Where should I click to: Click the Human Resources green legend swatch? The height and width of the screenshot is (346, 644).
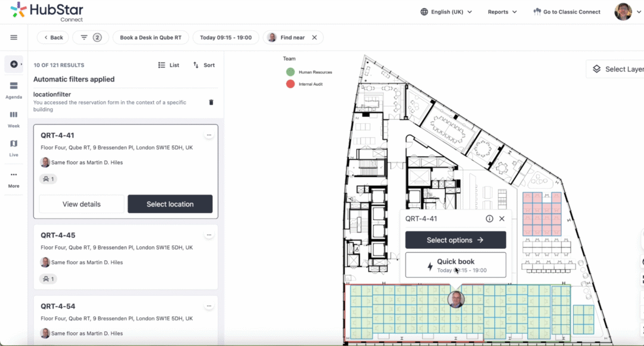[x=290, y=72]
